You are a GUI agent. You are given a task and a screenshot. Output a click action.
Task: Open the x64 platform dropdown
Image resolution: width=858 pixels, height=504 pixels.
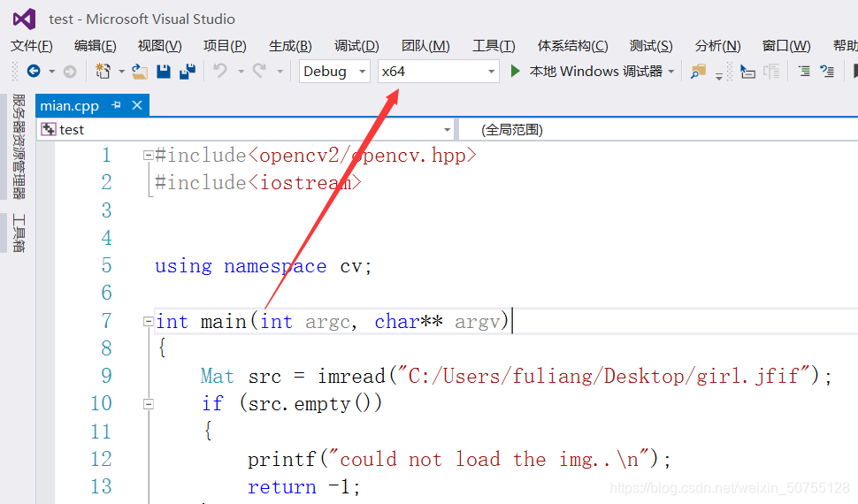[439, 72]
